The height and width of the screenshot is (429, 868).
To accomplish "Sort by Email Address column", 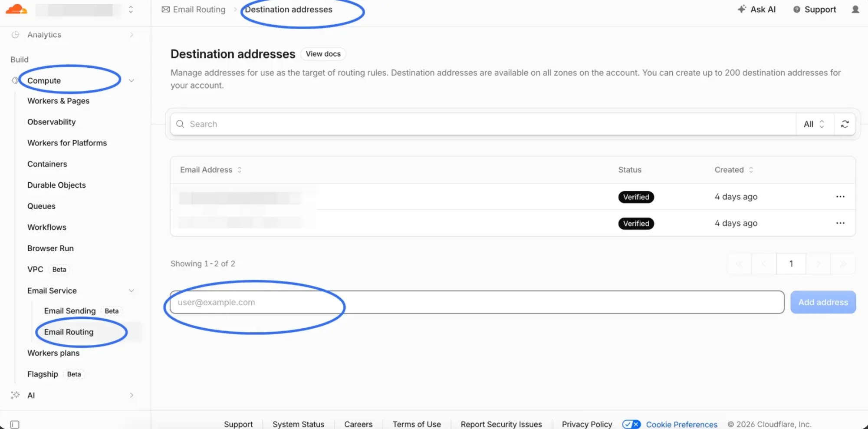I will coord(211,170).
